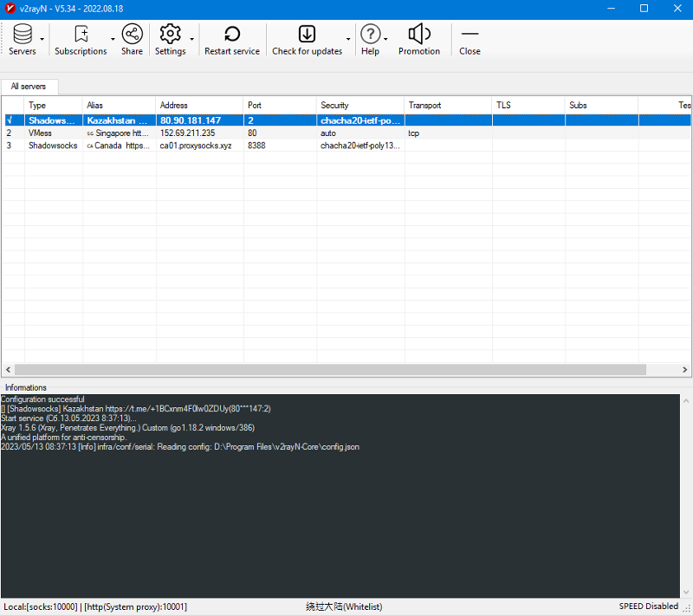
Task: Select the VMess type cell
Action: [x=40, y=133]
